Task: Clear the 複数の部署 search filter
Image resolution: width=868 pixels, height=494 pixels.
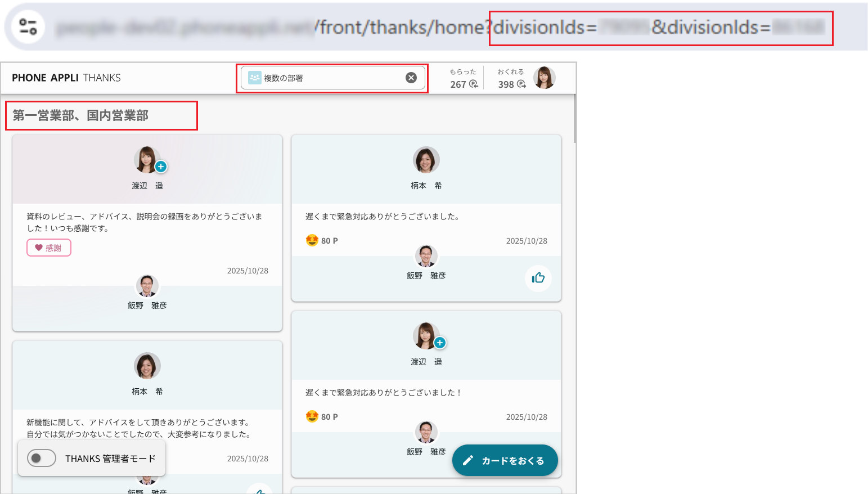Action: click(x=411, y=78)
